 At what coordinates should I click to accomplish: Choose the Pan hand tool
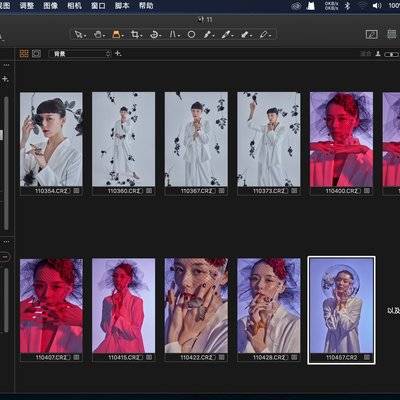[98, 34]
